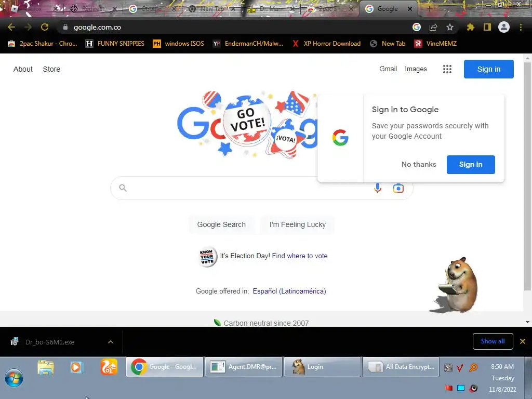Open the windows ISOS bookmark

(x=179, y=44)
